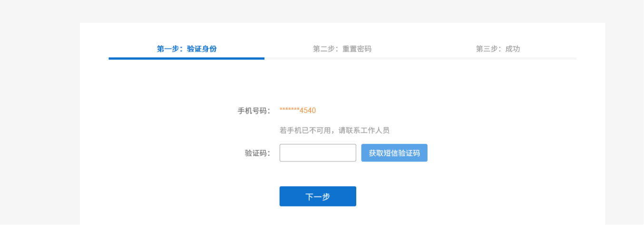Screen dimensions: 644x225
Task: Switch to the 第二步:重置密码 step
Action: click(342, 49)
